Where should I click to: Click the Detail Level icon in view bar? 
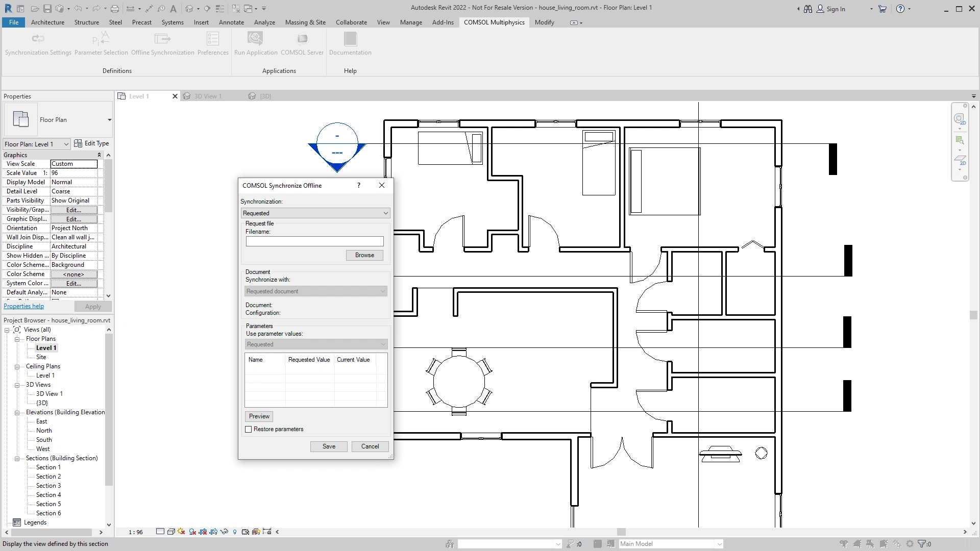(160, 532)
